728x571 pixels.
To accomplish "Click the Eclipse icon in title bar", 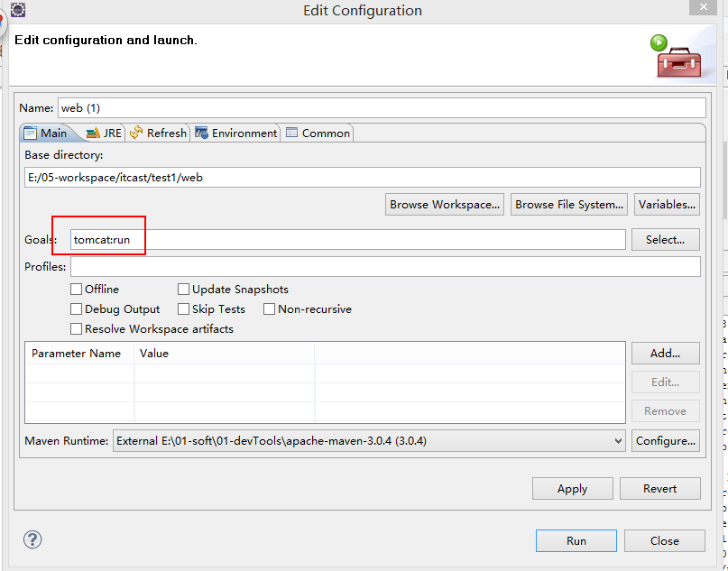I will (17, 11).
